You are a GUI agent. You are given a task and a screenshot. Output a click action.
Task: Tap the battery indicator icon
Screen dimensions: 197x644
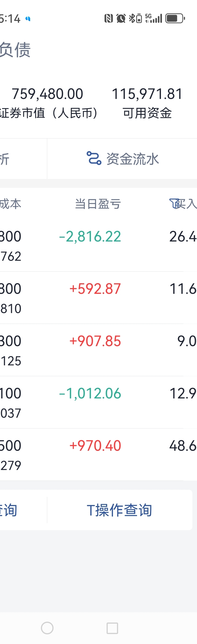(x=175, y=18)
